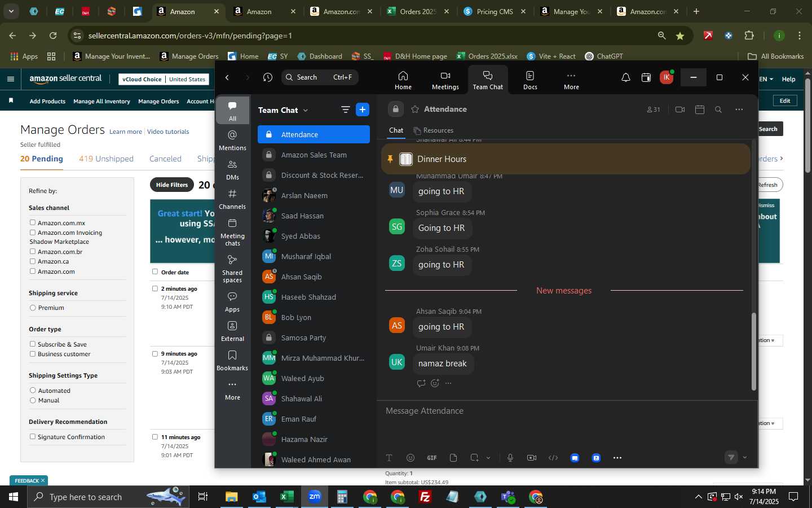Open DMs in Zoom sidebar

coord(232,169)
